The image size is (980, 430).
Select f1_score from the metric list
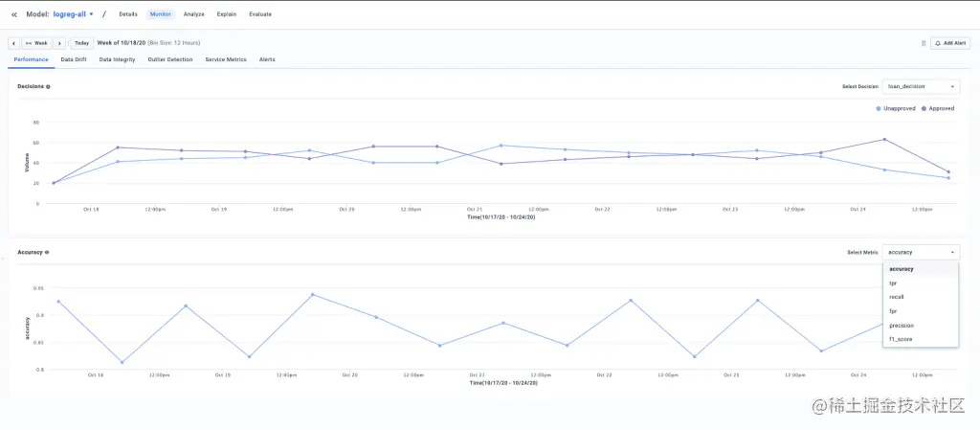point(900,339)
